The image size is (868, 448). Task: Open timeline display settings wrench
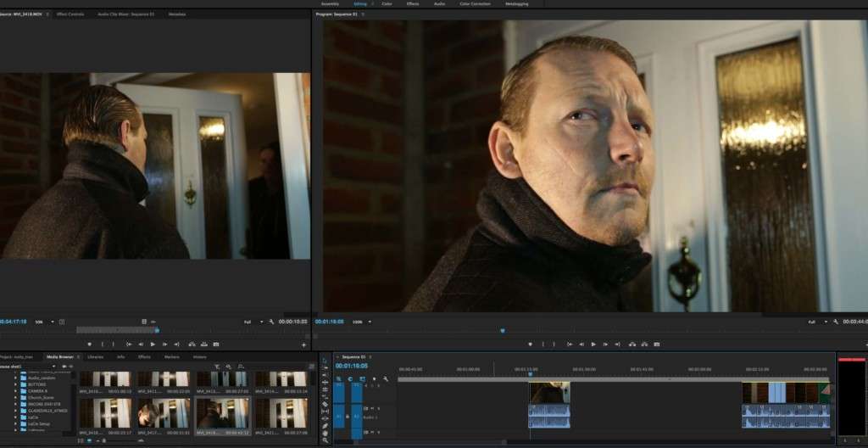pos(386,379)
